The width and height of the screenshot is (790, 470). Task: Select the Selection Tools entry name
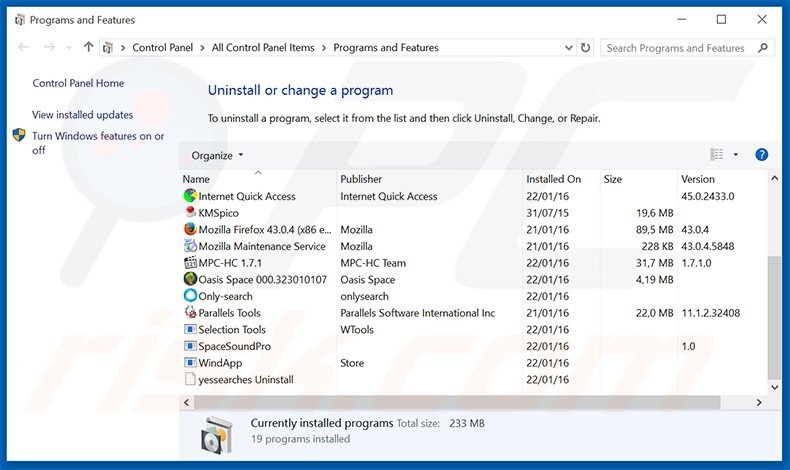232,329
